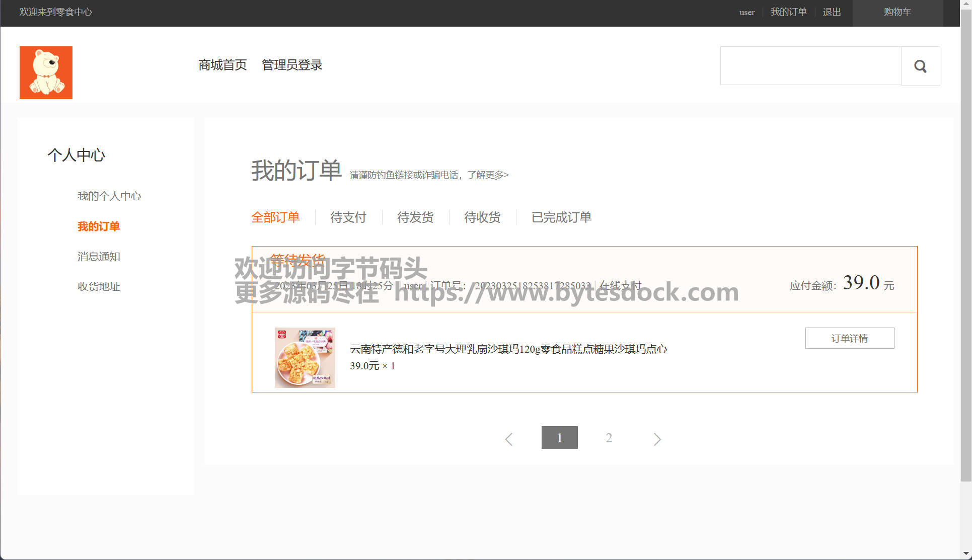Click the bear logo icon
This screenshot has width=972, height=560.
pos(46,72)
